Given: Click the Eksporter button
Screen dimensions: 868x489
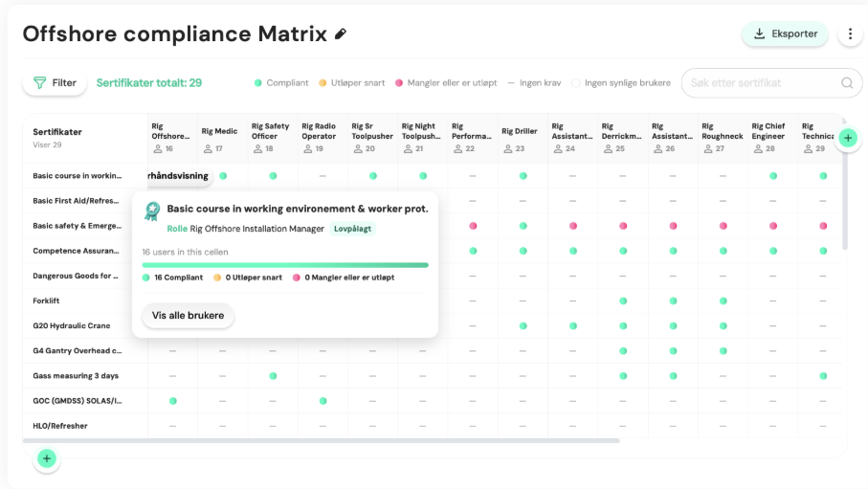Looking at the screenshot, I should tap(785, 33).
